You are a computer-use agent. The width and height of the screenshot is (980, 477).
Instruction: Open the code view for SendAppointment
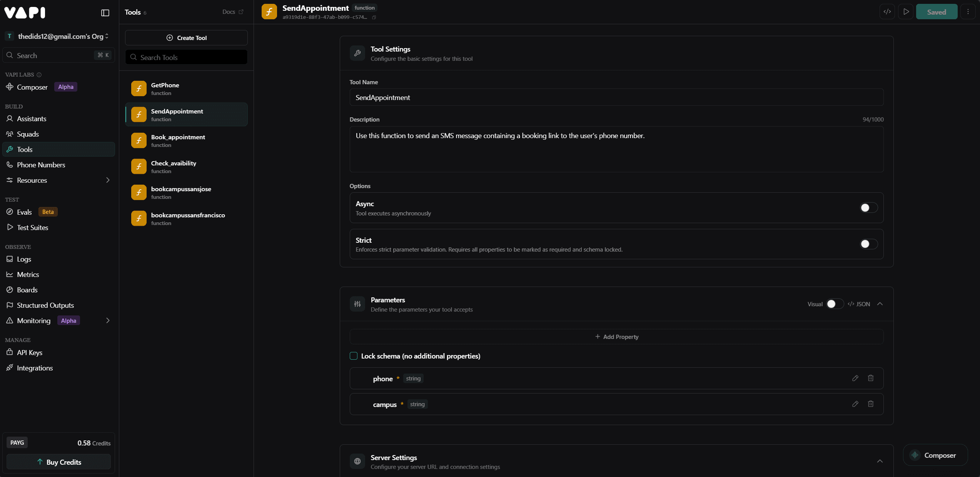887,12
